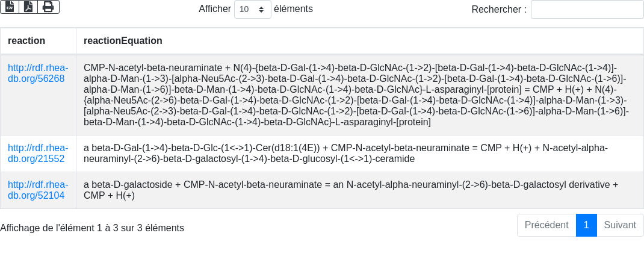
Task: Export the table as CSV file
Action: [x=10, y=7]
